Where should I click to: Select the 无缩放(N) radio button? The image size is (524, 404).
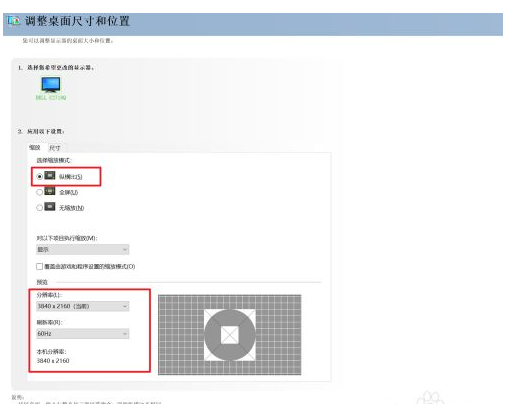[39, 208]
